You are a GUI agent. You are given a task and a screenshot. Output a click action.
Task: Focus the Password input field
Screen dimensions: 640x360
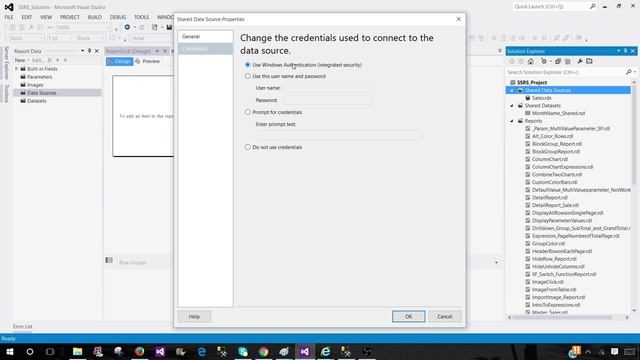click(x=328, y=100)
